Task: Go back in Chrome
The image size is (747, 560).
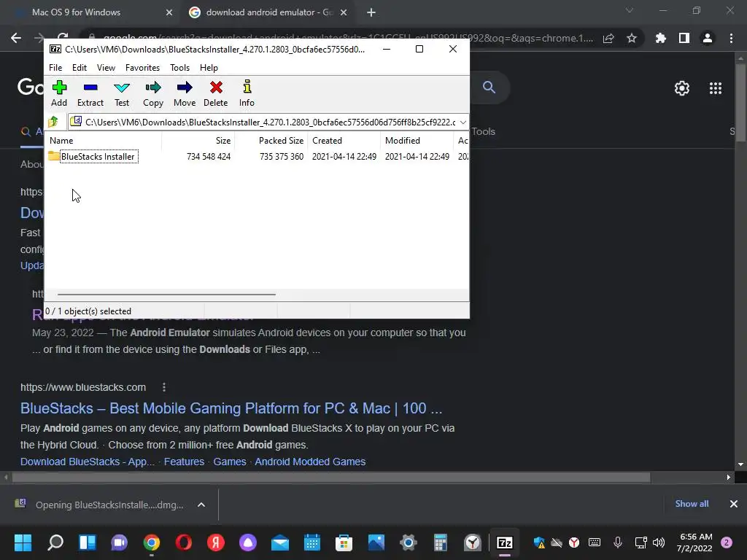Action: 16,38
